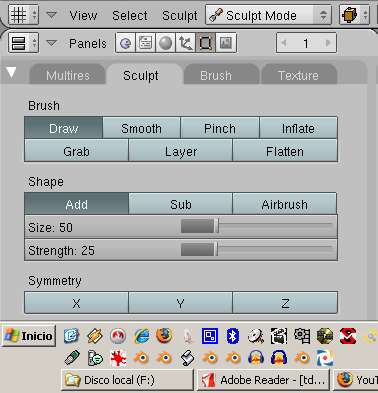This screenshot has height=393, width=378.
Task: Switch brush shape to Sub
Action: pos(181,204)
